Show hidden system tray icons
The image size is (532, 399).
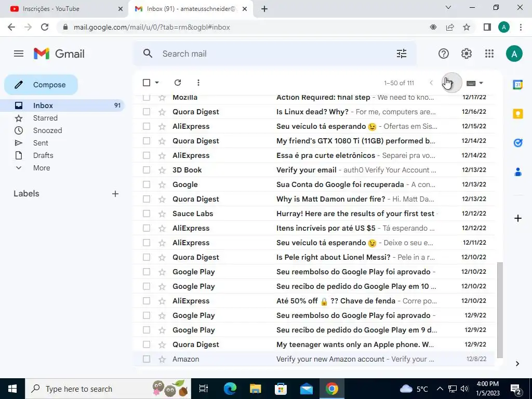(440, 389)
